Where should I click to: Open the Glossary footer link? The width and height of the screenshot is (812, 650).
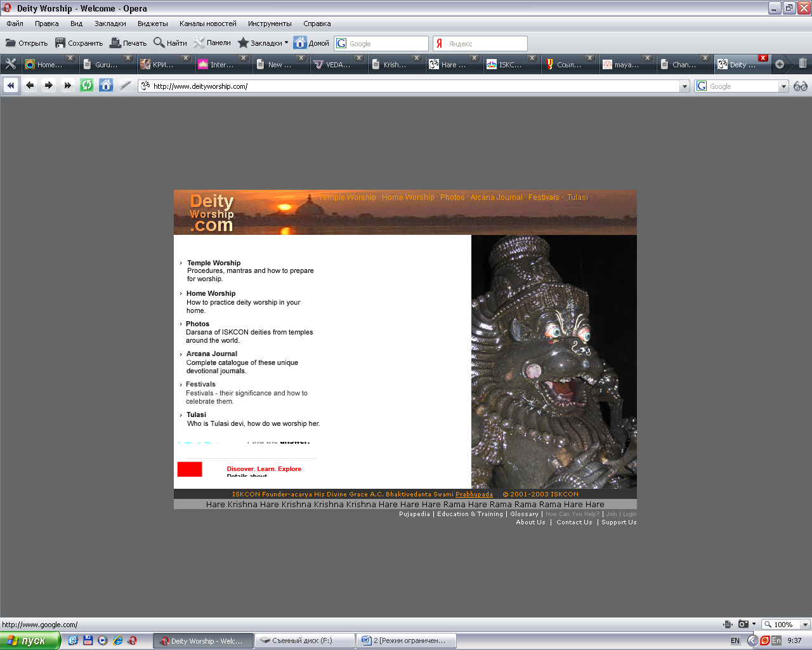coord(524,514)
